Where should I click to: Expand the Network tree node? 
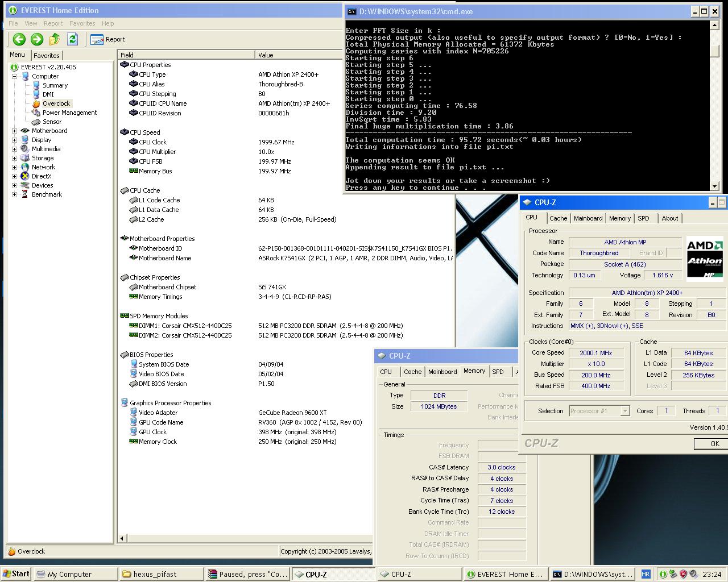(14, 167)
